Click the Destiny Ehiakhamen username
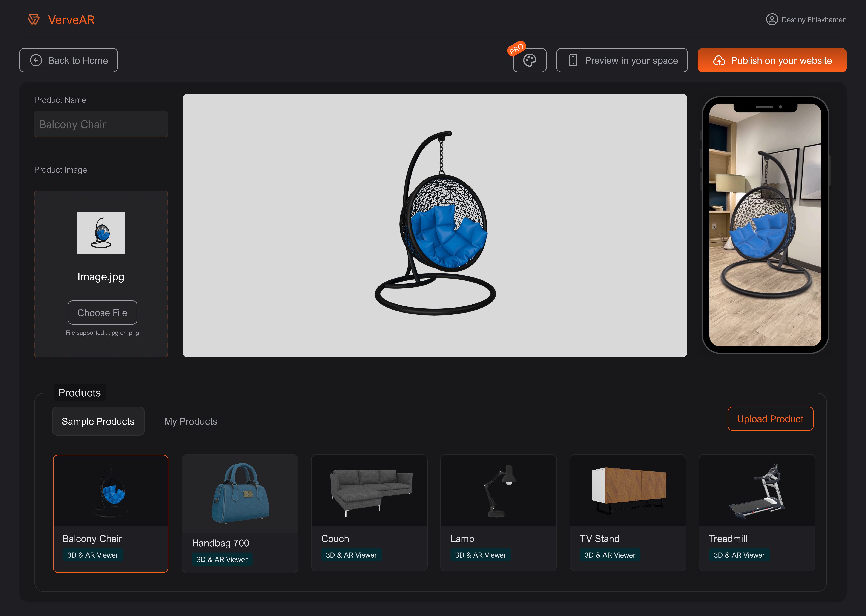This screenshot has width=866, height=616. click(x=814, y=20)
